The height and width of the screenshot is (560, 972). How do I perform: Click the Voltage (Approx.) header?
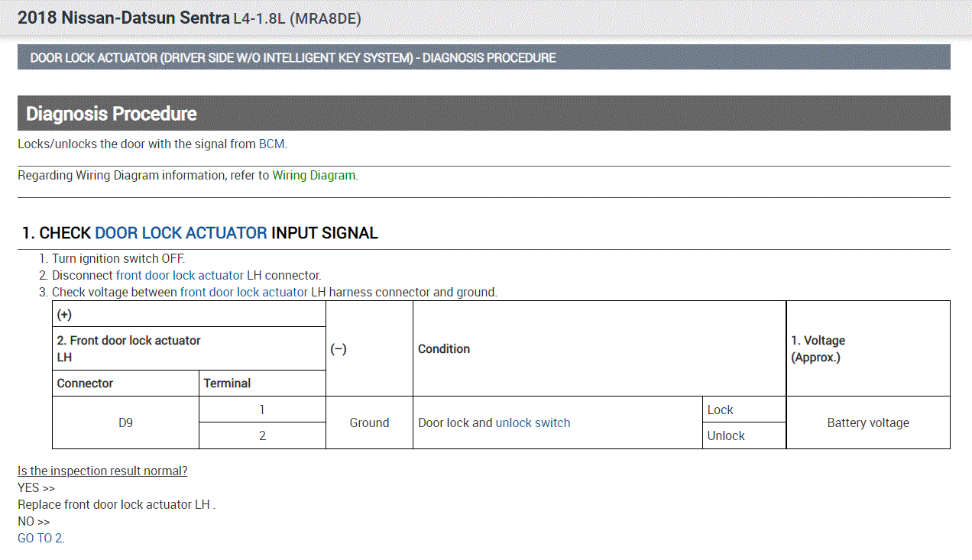point(868,348)
